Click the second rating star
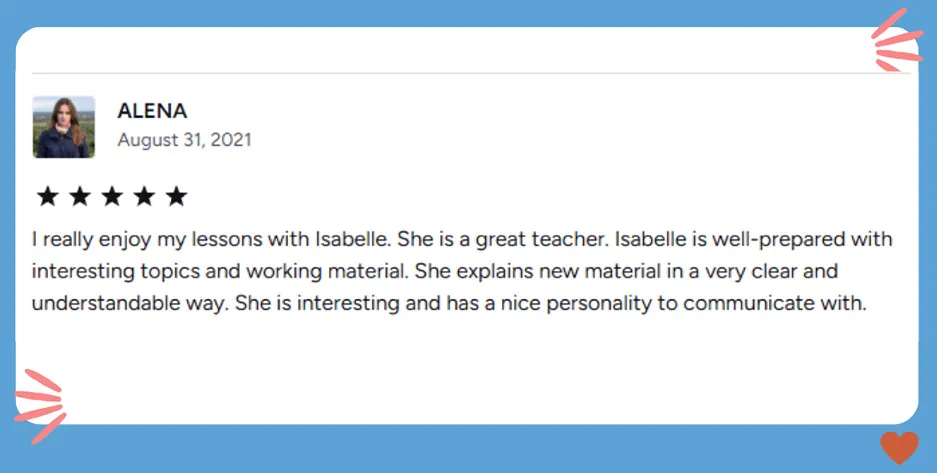 (x=79, y=196)
